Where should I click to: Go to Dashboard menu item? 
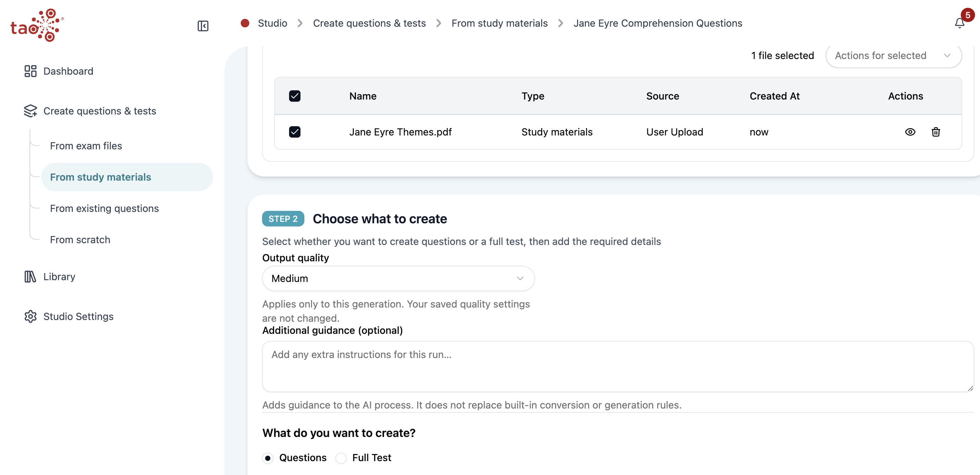[68, 71]
